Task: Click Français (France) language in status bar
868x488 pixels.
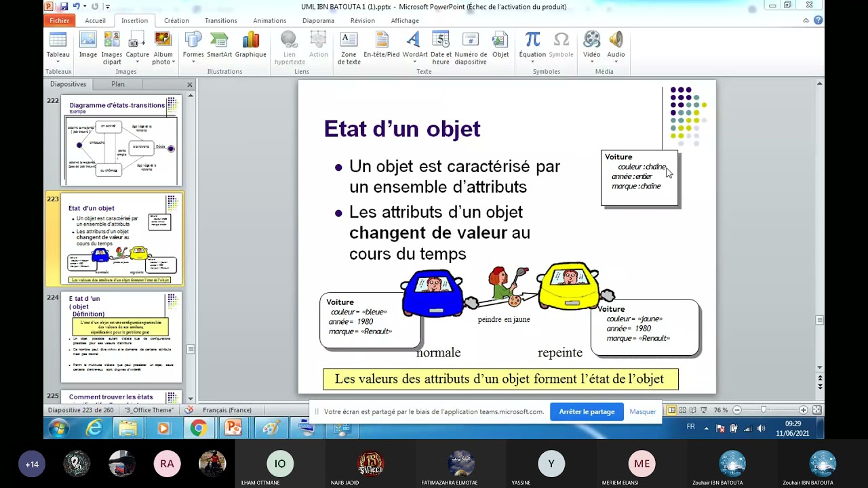Action: coord(227,410)
